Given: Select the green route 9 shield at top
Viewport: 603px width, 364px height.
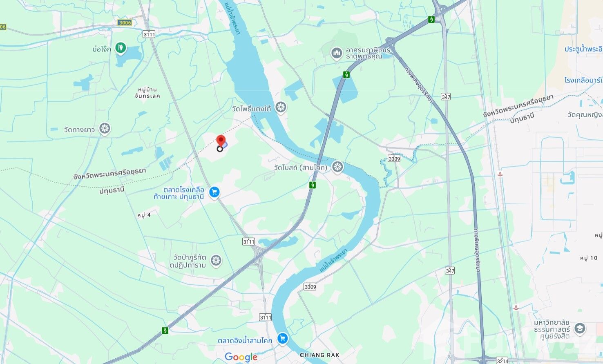Looking at the screenshot, I should point(431,19).
